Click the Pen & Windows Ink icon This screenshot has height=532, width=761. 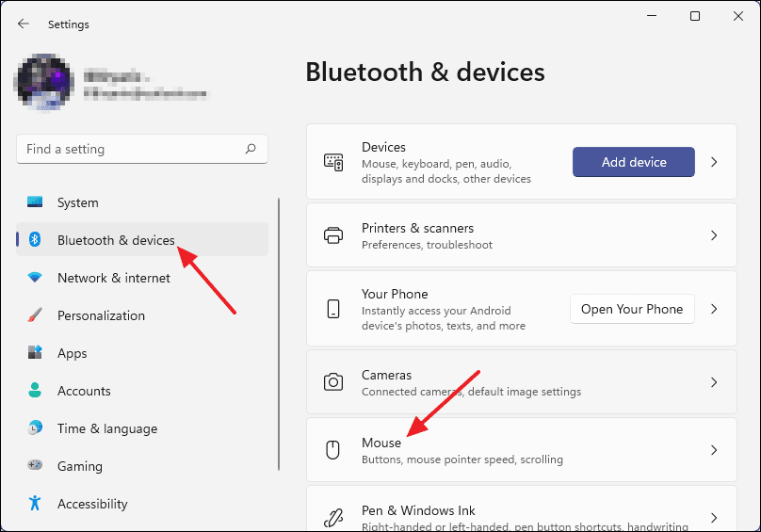click(x=333, y=518)
